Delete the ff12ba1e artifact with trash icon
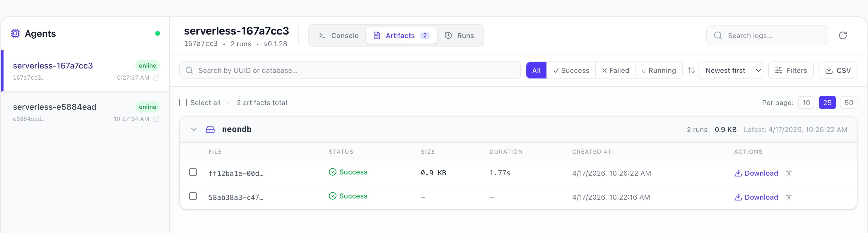 tap(788, 173)
